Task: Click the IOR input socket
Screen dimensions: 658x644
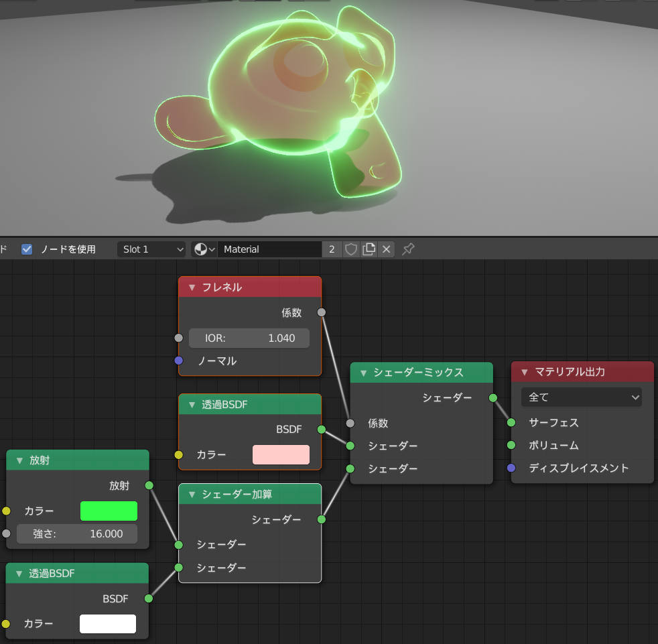Action: coord(179,338)
